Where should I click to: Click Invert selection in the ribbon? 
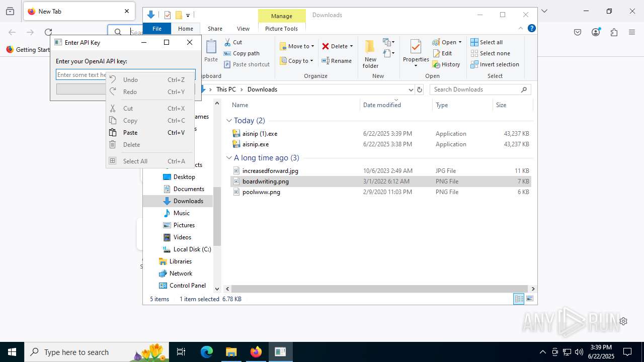[x=495, y=64]
